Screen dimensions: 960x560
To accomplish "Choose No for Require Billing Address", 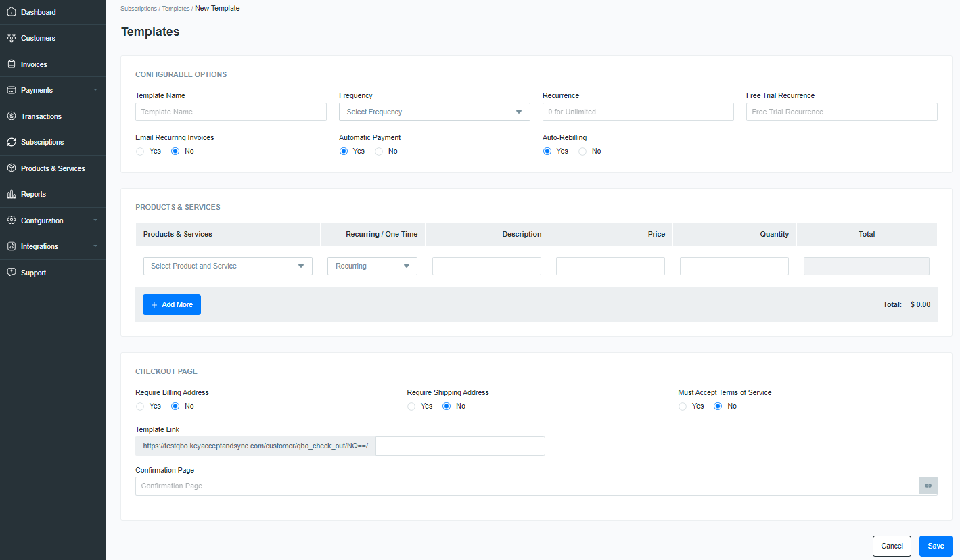I will click(x=175, y=406).
